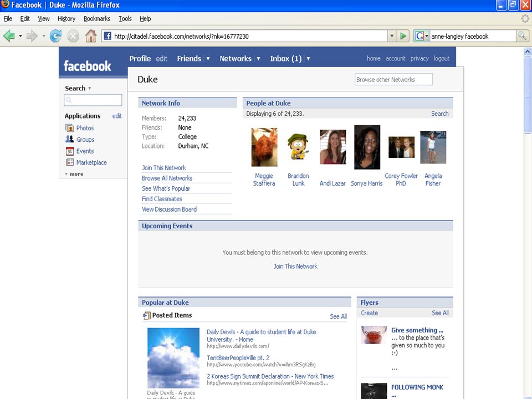532x399 pixels.
Task: Expand the Friends menu arrow
Action: click(208, 59)
